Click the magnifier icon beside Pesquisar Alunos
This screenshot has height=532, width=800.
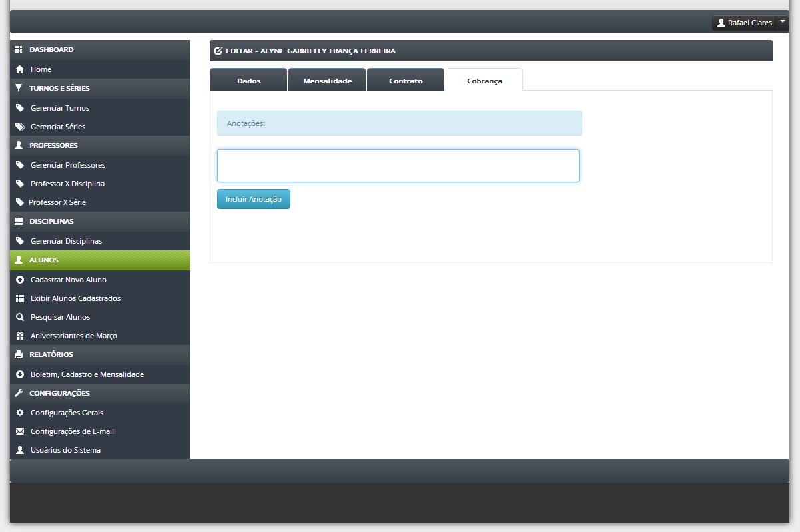[x=19, y=317]
